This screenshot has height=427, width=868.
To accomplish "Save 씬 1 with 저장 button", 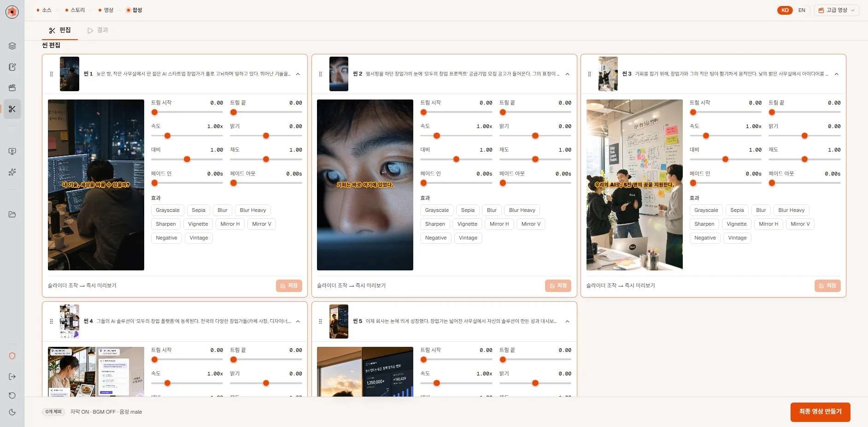I will [x=289, y=286].
